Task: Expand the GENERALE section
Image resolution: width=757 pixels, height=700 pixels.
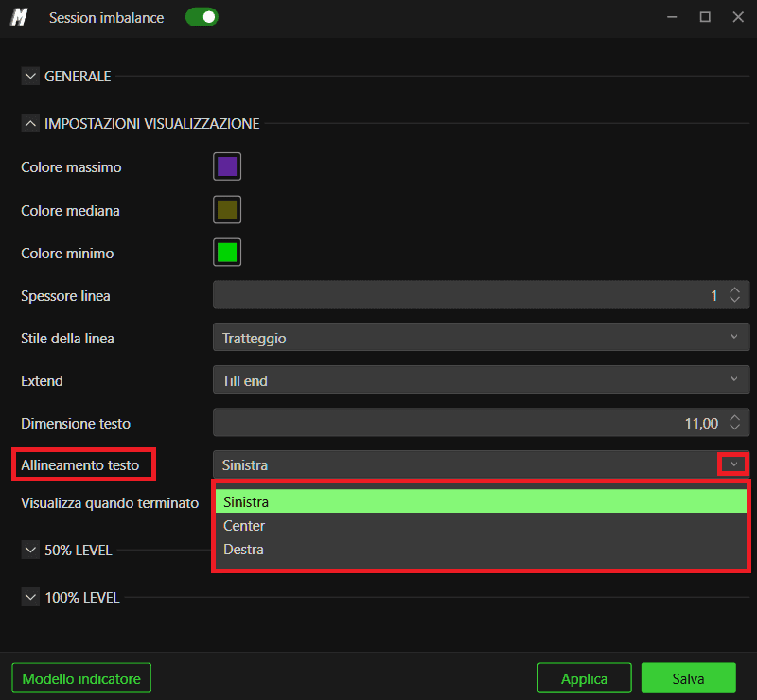Action: pos(30,77)
